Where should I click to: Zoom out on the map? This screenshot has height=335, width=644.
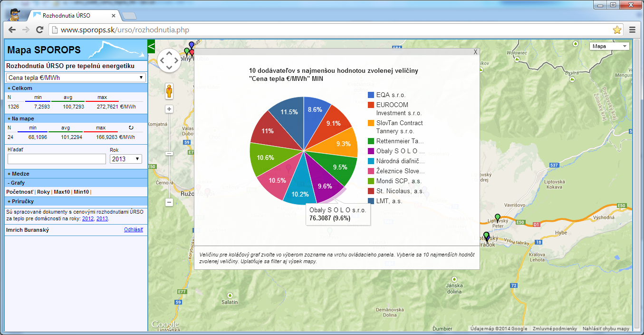tap(169, 202)
